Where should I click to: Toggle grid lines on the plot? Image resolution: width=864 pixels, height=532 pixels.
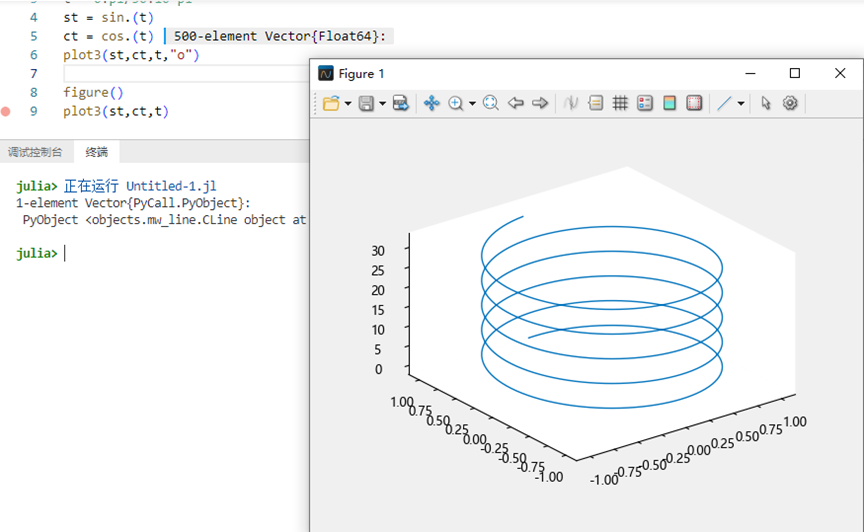pos(620,103)
